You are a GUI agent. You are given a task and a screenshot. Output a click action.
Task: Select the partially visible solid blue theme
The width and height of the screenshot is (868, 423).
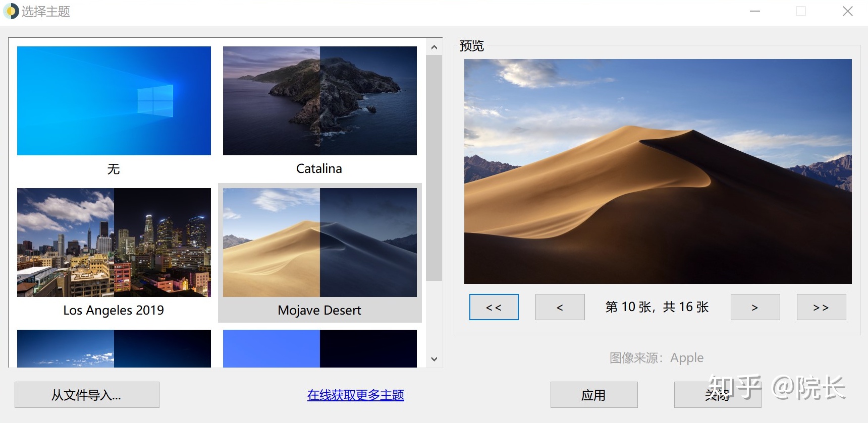[x=319, y=348]
